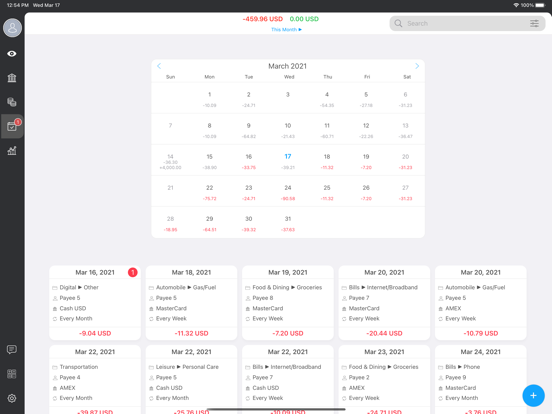Click the 12:54 PM clock in status bar
This screenshot has width=552, height=414.
pos(18,5)
